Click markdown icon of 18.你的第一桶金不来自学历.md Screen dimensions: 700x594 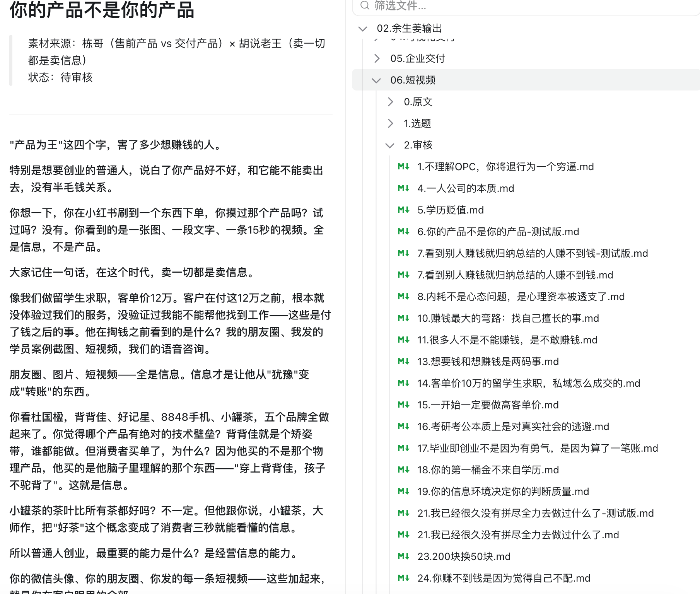(403, 470)
